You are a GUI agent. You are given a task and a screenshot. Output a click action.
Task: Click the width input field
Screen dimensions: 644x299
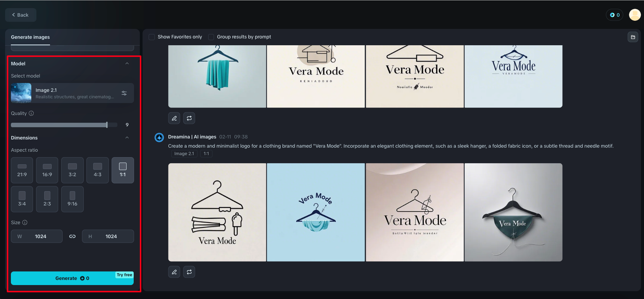coord(37,236)
